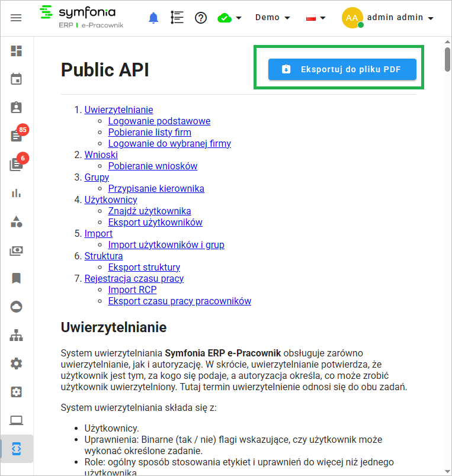Open the Import RCP link
Screen dimensions: 452x476
click(x=133, y=290)
